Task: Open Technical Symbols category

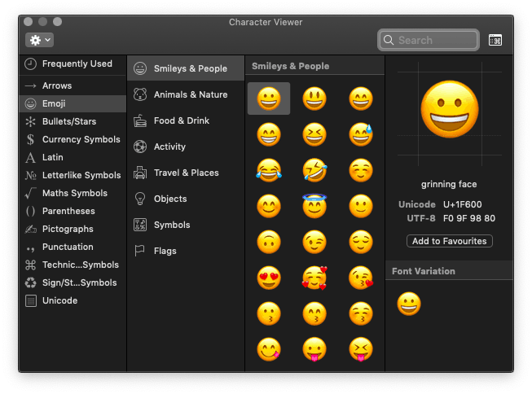Action: pyautogui.click(x=73, y=265)
